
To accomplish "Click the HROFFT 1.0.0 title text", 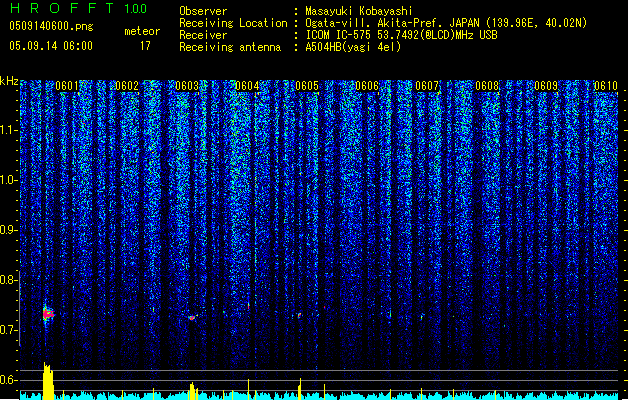I will [79, 8].
